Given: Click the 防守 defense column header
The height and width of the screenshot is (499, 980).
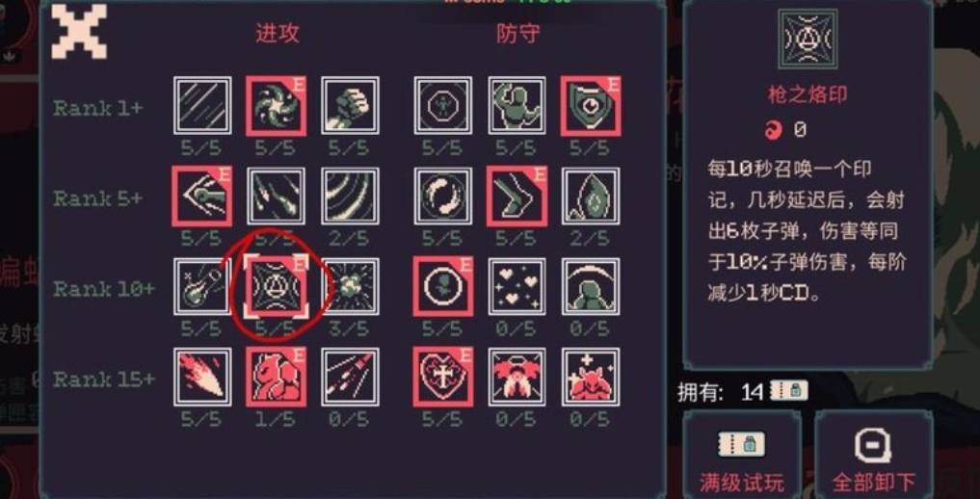Looking at the screenshot, I should coord(518,33).
